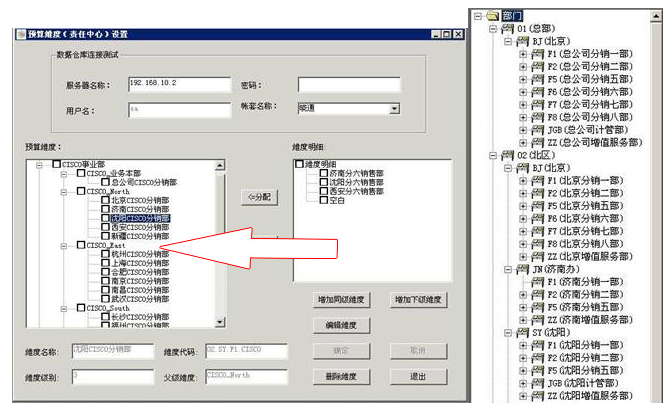The image size is (668, 410).
Task: Click the F5 (总公司分销五部) node icon
Action: [538, 79]
